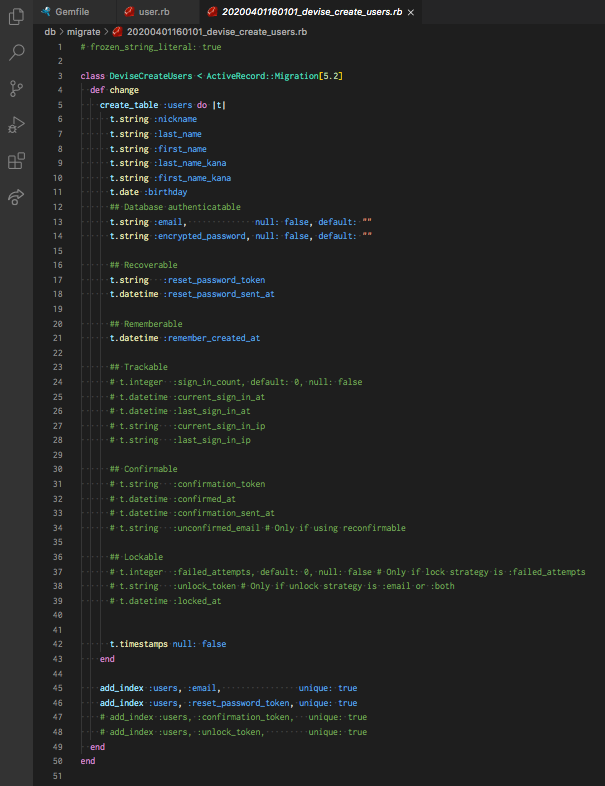The width and height of the screenshot is (605, 786).
Task: Click ':last_name_kana' symbol on line 9
Action: [x=189, y=163]
